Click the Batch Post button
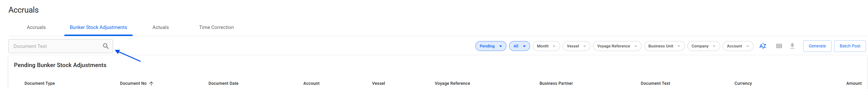The width and height of the screenshot is (868, 89). point(850,46)
